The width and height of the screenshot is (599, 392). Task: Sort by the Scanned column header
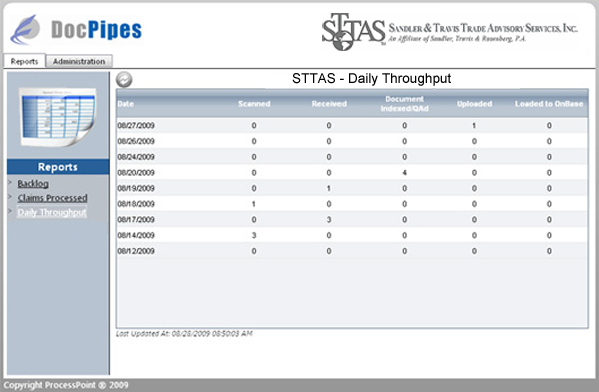pyautogui.click(x=254, y=104)
